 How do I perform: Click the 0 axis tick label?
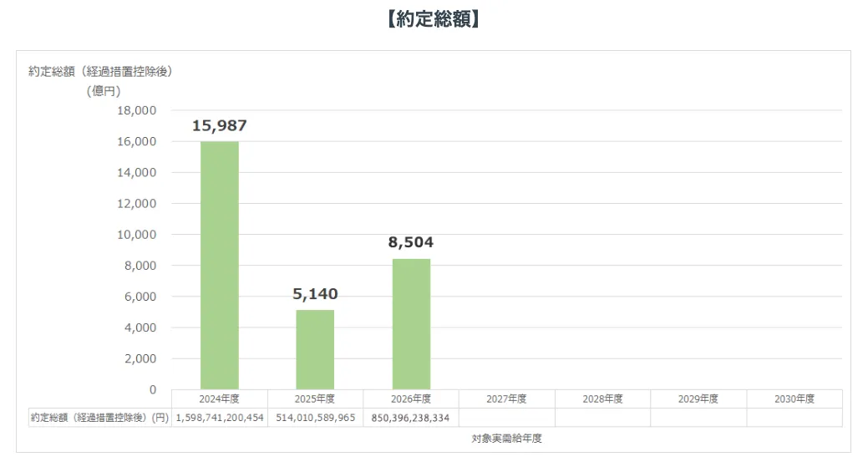tap(153, 389)
